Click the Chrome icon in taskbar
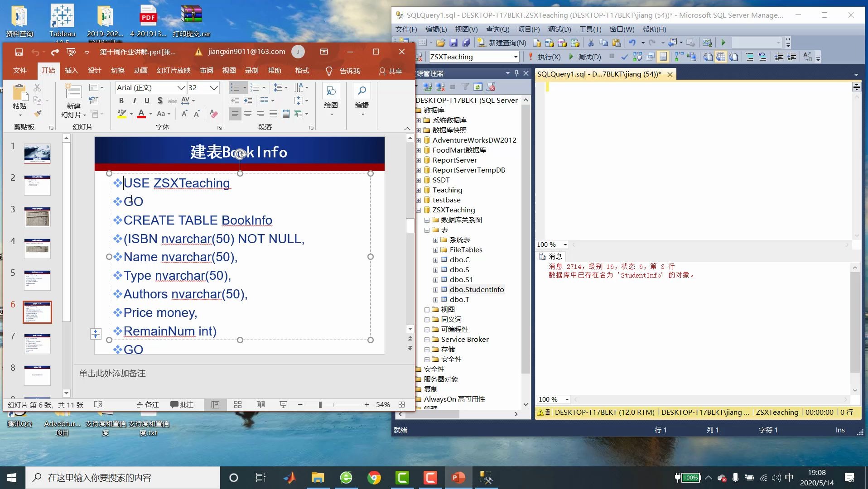 click(374, 478)
